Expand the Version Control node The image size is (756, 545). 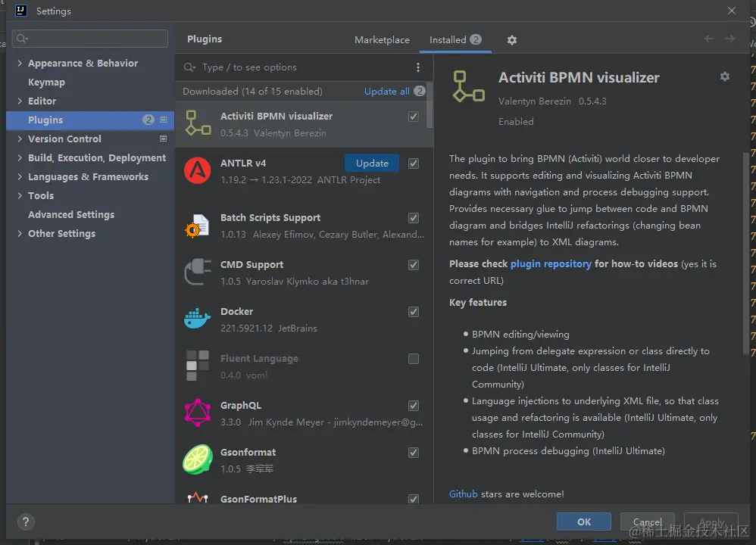tap(20, 139)
